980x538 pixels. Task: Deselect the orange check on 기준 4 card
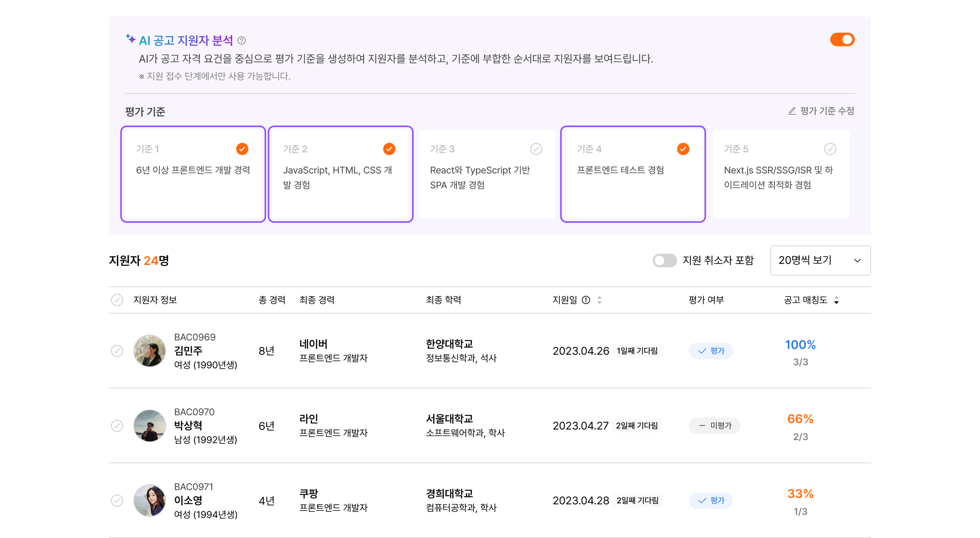click(683, 149)
